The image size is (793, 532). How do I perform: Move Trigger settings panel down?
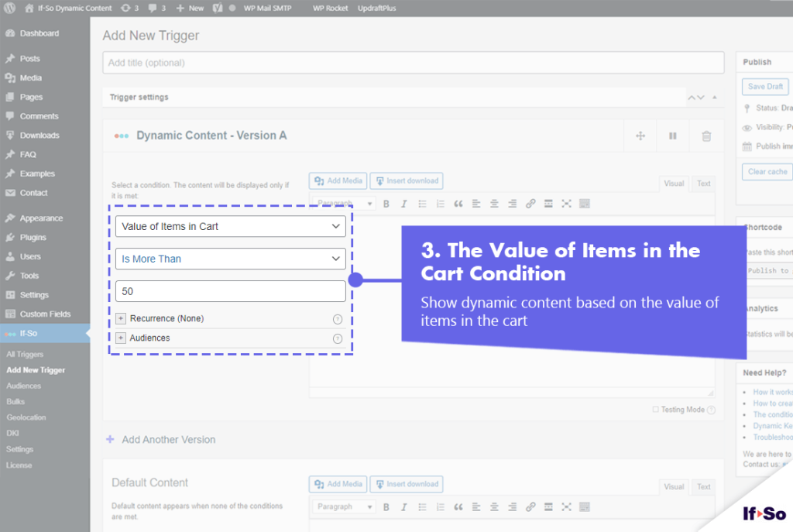[x=700, y=97]
